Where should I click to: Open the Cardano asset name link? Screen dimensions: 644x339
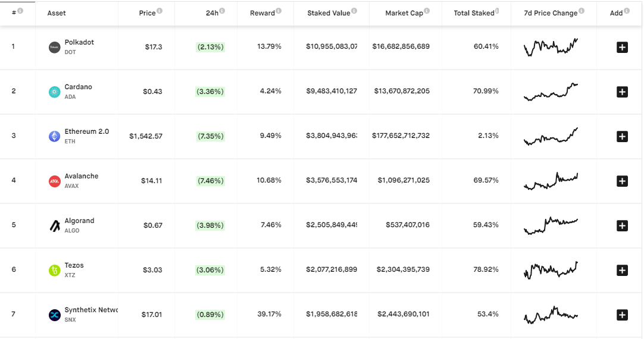[x=78, y=87]
